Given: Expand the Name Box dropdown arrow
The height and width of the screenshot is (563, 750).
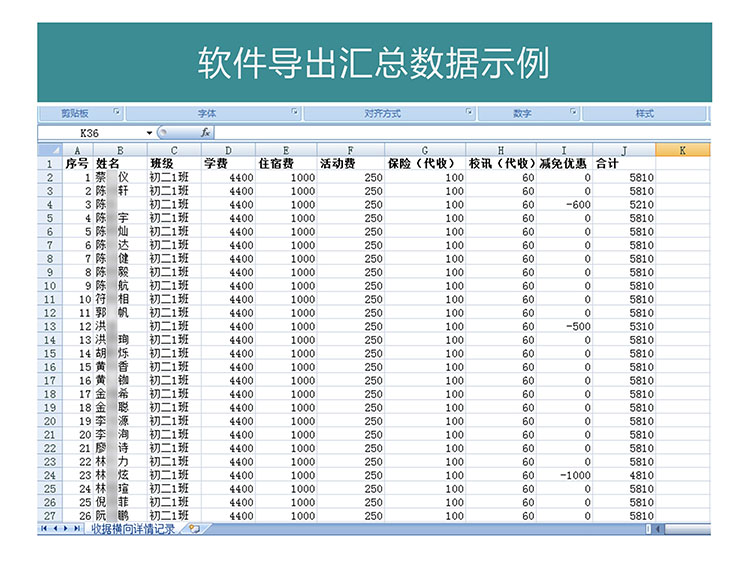Looking at the screenshot, I should tap(150, 133).
